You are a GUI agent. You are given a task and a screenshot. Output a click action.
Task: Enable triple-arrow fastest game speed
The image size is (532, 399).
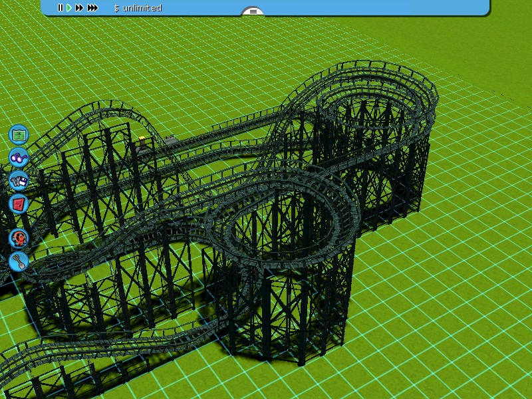click(92, 8)
